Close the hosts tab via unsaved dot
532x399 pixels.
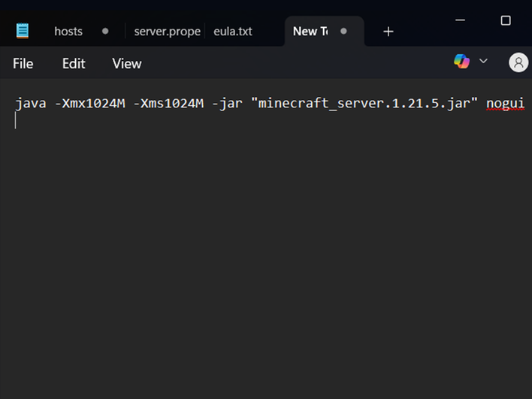click(105, 32)
